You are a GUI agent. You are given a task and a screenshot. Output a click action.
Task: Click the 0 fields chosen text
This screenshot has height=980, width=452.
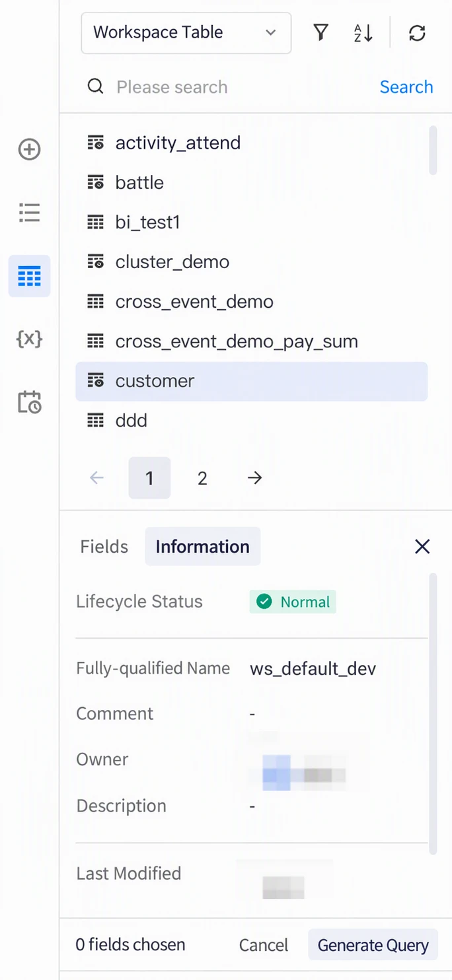pos(130,945)
